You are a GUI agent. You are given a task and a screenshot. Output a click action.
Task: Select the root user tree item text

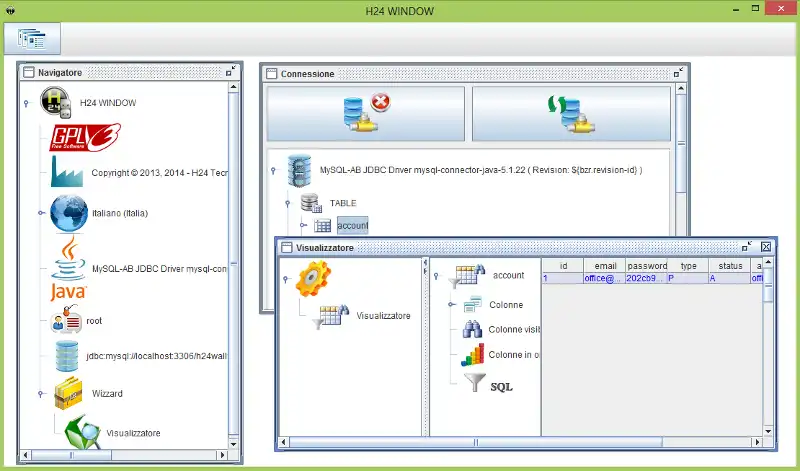tap(94, 320)
